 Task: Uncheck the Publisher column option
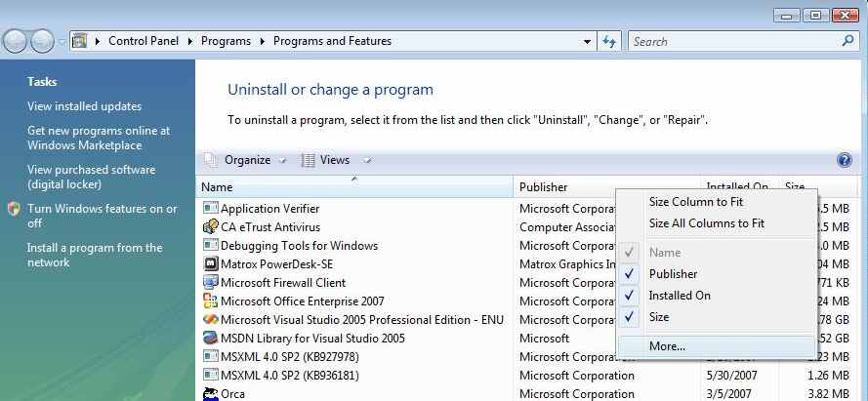[673, 274]
